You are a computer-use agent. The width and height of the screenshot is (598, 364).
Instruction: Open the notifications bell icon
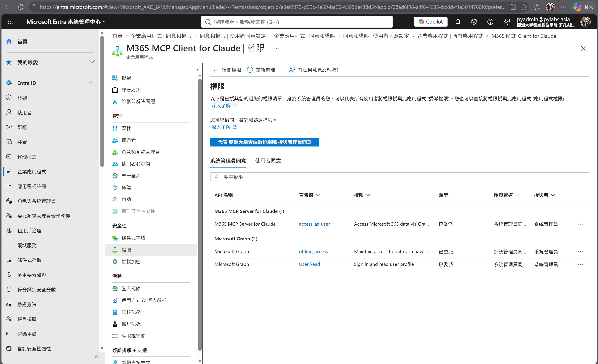458,22
